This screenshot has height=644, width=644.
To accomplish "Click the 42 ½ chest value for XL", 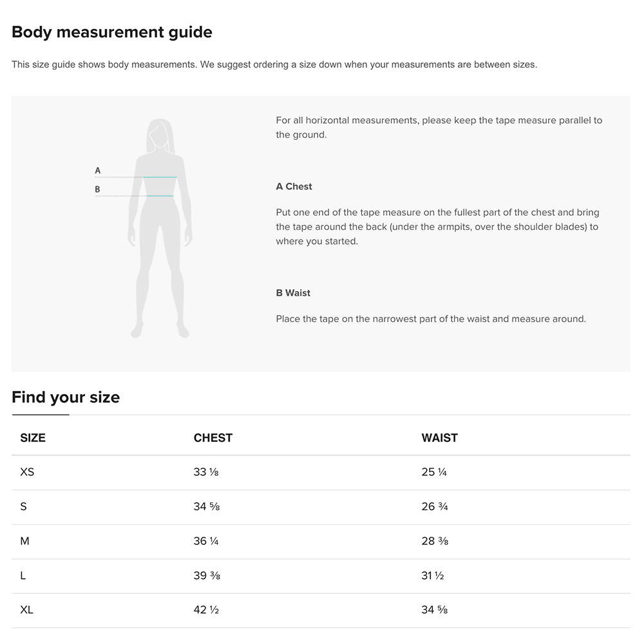I will click(206, 610).
